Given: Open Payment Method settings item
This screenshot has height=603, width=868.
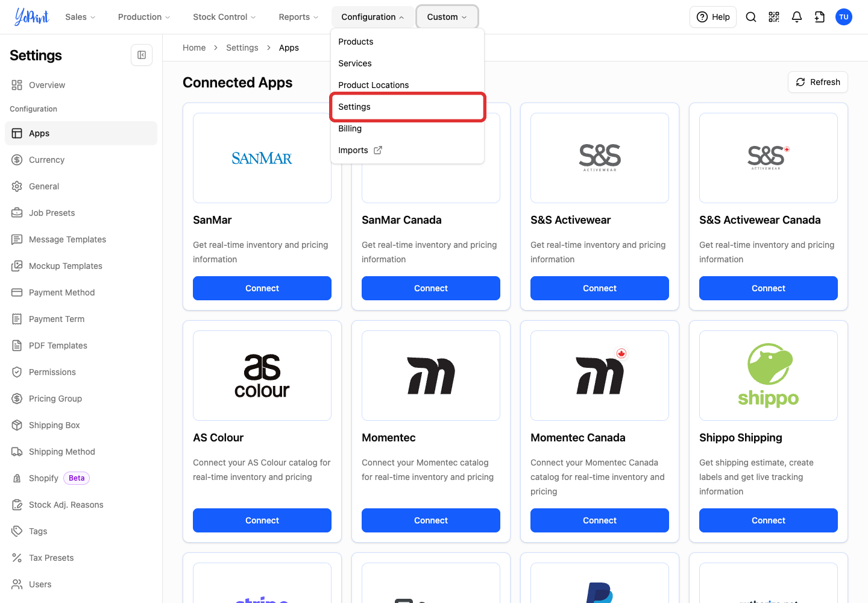Looking at the screenshot, I should point(81,292).
